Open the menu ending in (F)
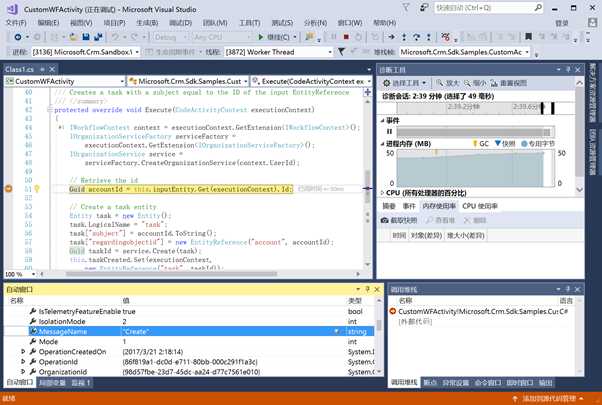Viewport: 602px width, 405px height. click(16, 23)
